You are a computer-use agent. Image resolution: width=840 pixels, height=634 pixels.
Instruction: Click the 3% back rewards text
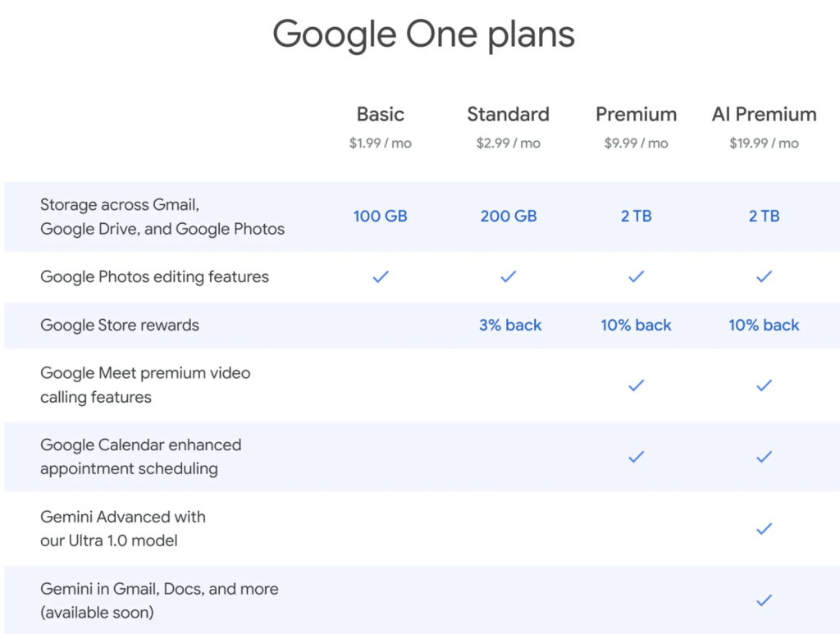coord(510,325)
